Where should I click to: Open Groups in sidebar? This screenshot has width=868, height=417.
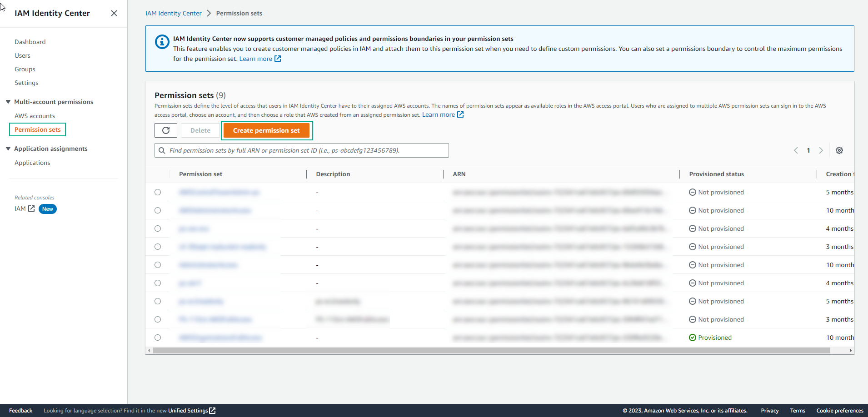click(x=25, y=69)
